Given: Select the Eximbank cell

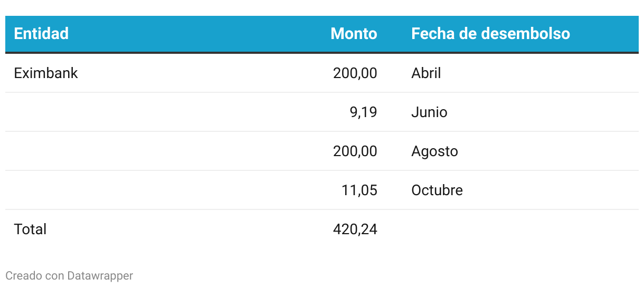Looking at the screenshot, I should 46,73.
